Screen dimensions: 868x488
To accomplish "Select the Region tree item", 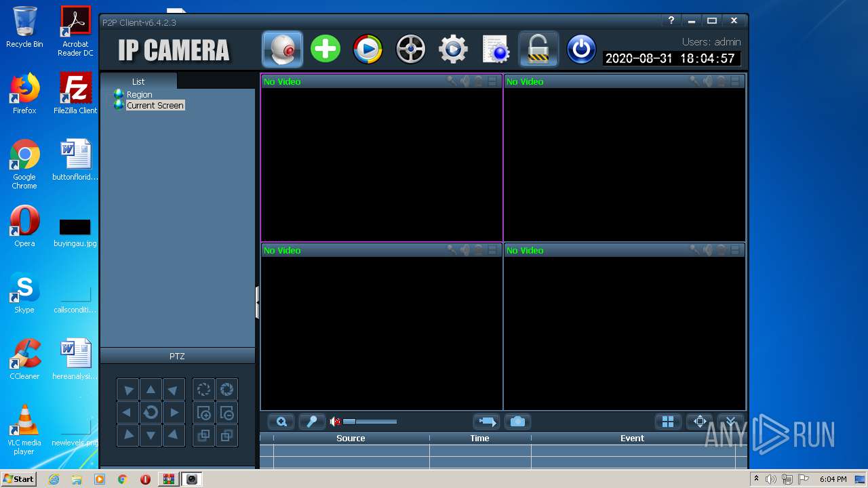I will click(139, 94).
